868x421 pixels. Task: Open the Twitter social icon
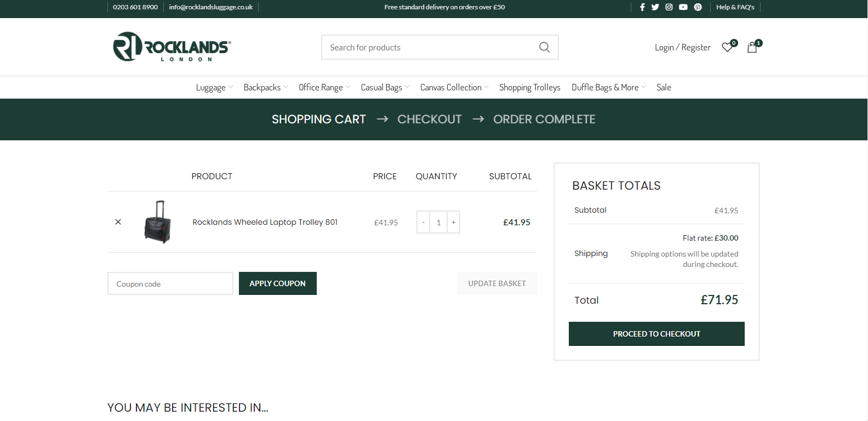(x=655, y=7)
